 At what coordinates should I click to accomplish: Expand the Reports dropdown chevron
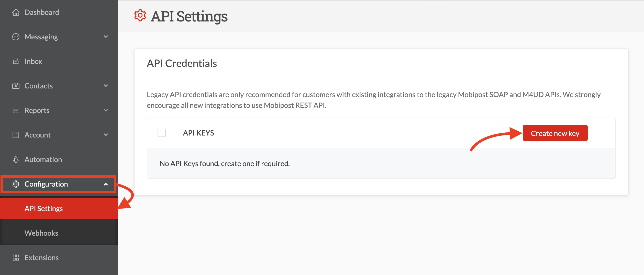[x=106, y=110]
